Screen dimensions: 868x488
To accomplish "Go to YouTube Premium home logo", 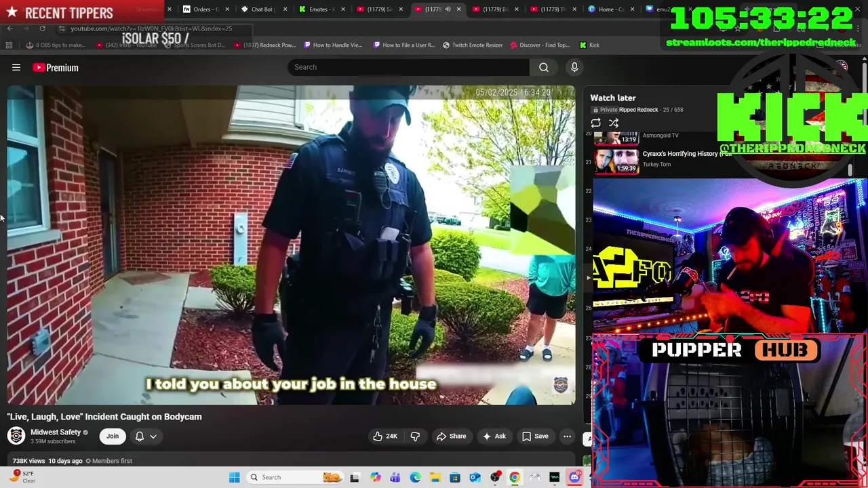I will point(56,68).
